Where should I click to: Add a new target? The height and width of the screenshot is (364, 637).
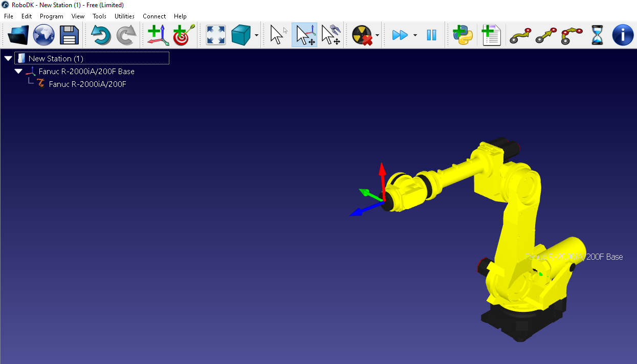(x=184, y=35)
